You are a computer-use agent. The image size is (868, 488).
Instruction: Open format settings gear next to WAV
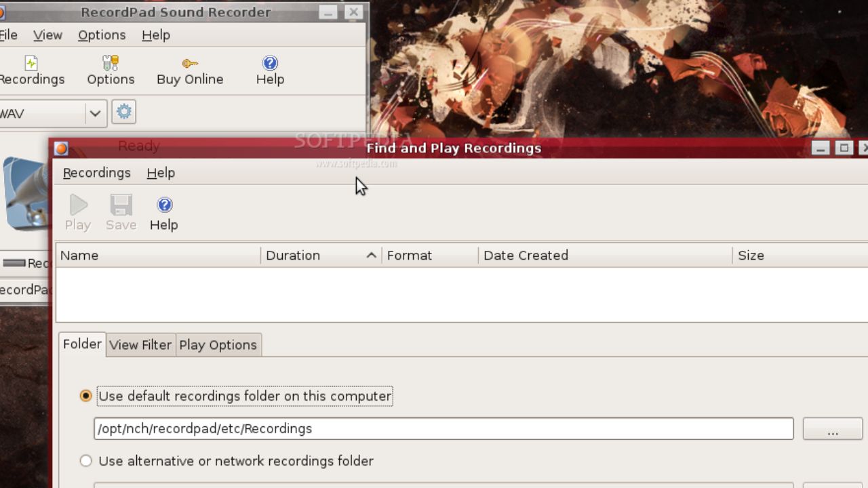coord(123,112)
